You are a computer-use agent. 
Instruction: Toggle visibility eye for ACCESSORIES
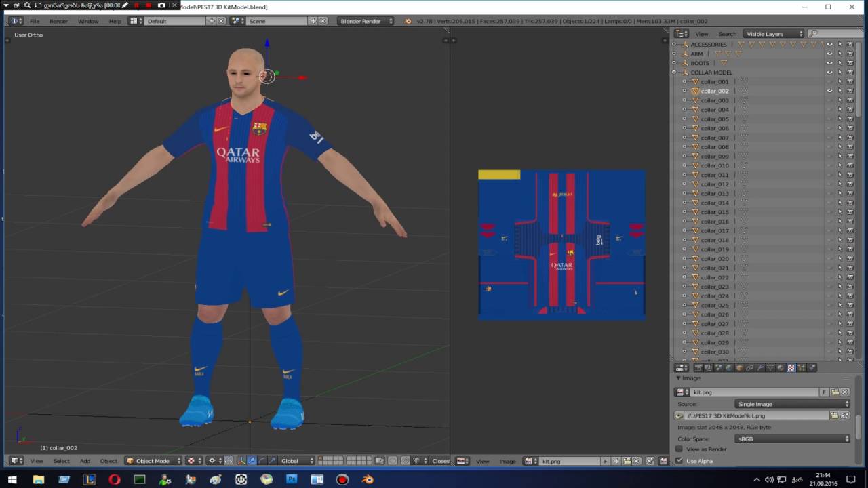829,45
